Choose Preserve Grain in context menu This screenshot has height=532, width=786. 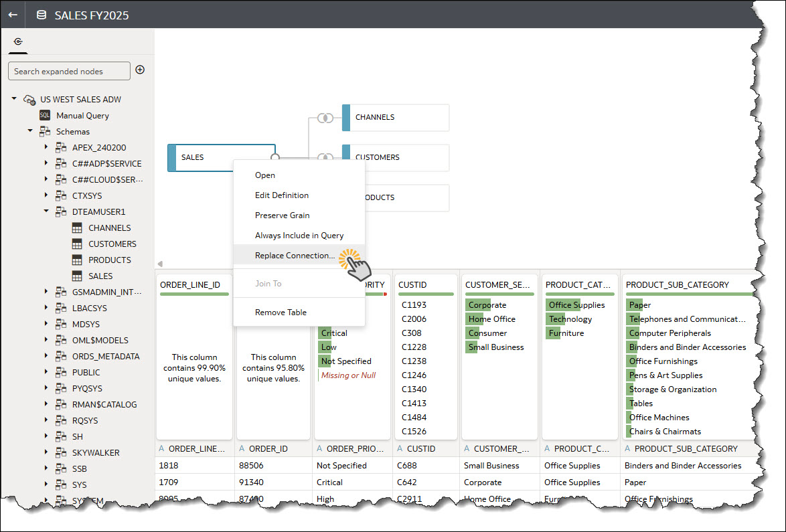[299, 215]
